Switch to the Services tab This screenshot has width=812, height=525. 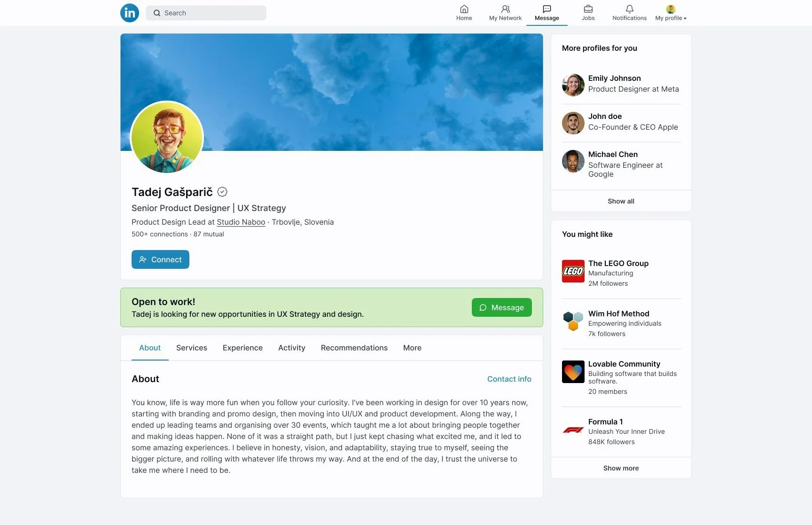192,348
